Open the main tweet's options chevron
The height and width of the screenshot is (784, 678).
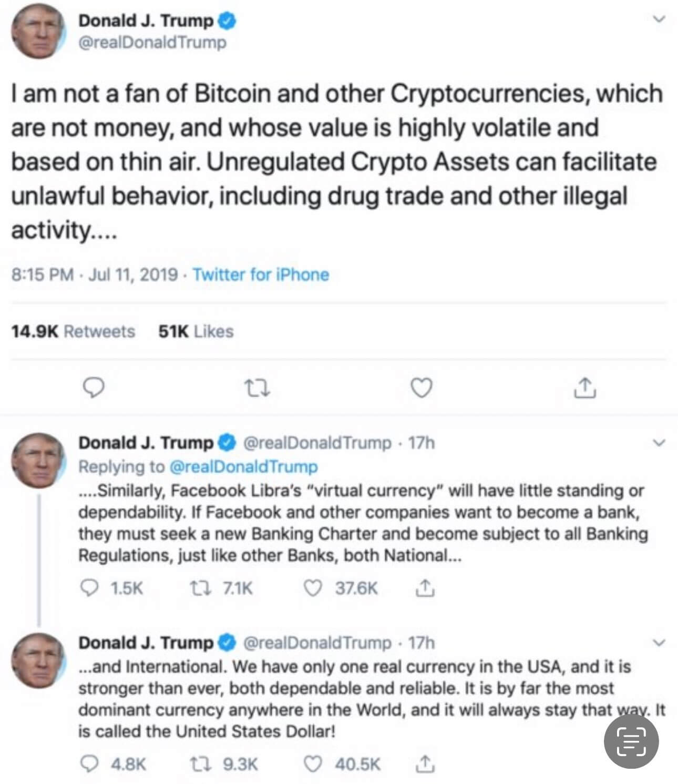pyautogui.click(x=659, y=20)
